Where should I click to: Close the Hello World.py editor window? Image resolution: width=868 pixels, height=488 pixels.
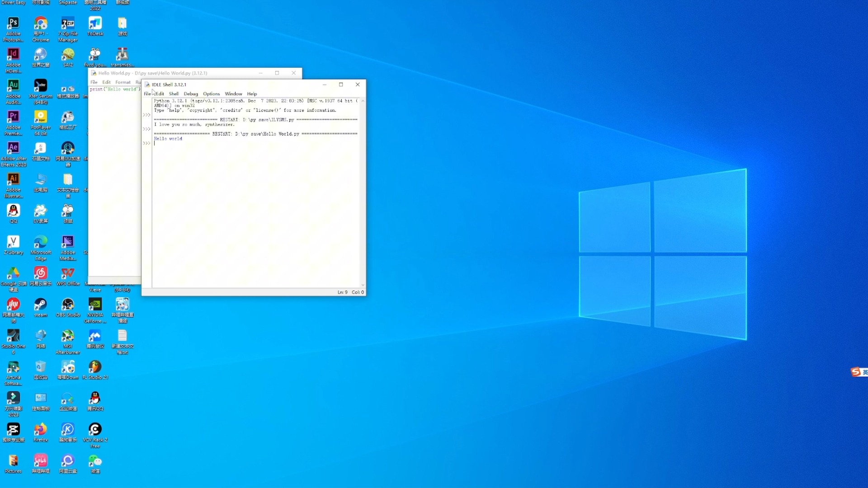(x=294, y=73)
